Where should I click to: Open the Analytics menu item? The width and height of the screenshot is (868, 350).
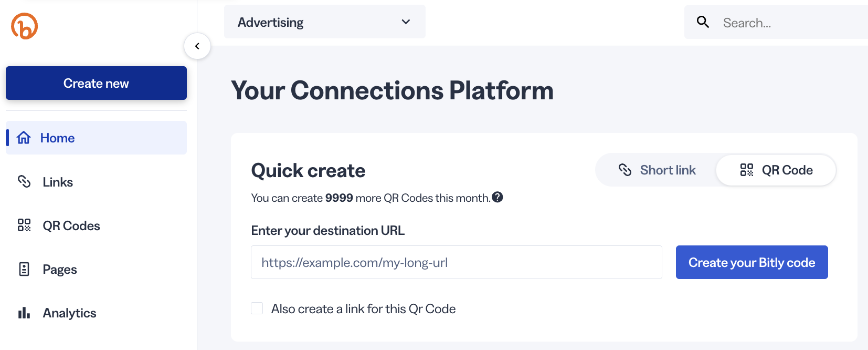click(x=69, y=313)
